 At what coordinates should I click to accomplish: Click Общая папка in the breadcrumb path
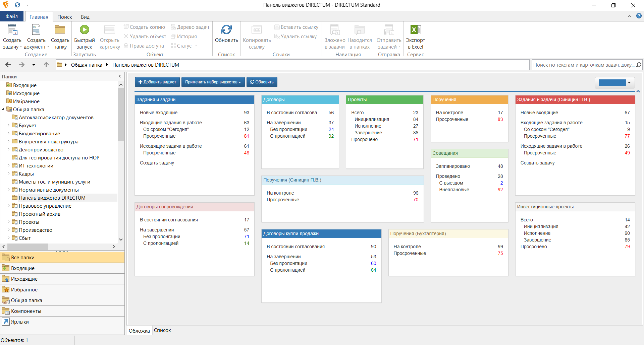(87, 65)
